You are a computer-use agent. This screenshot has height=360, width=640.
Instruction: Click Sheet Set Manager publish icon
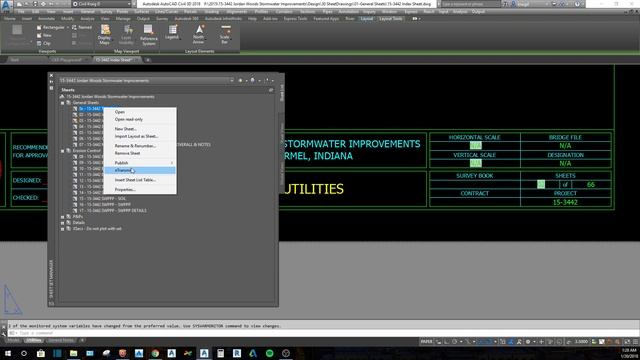(253, 80)
